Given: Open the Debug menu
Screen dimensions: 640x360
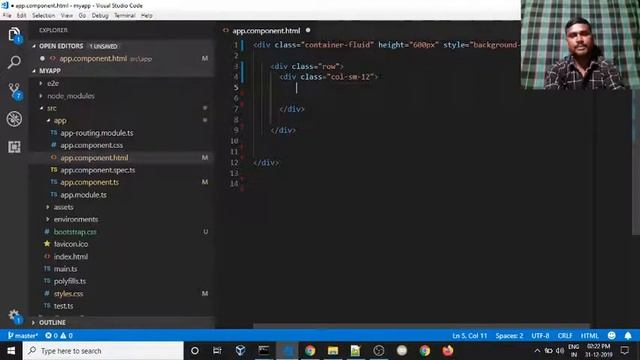Looking at the screenshot, I should click(x=100, y=16).
